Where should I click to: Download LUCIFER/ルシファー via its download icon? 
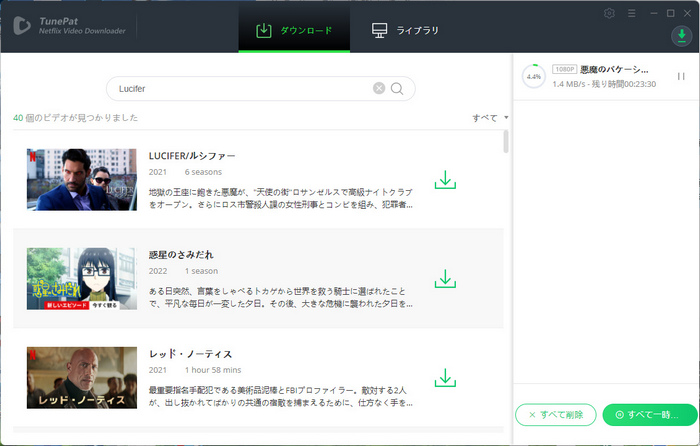tap(445, 180)
